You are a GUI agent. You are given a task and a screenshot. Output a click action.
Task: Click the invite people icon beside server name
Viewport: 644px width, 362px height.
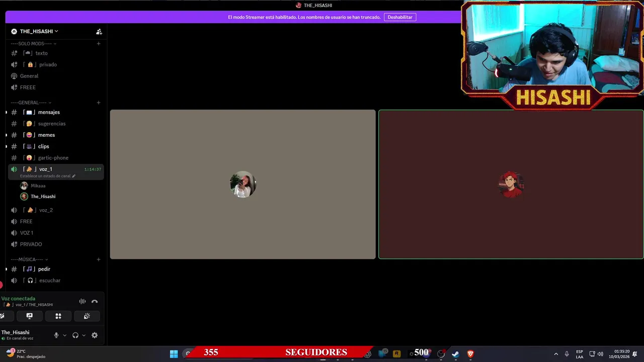[x=99, y=31]
